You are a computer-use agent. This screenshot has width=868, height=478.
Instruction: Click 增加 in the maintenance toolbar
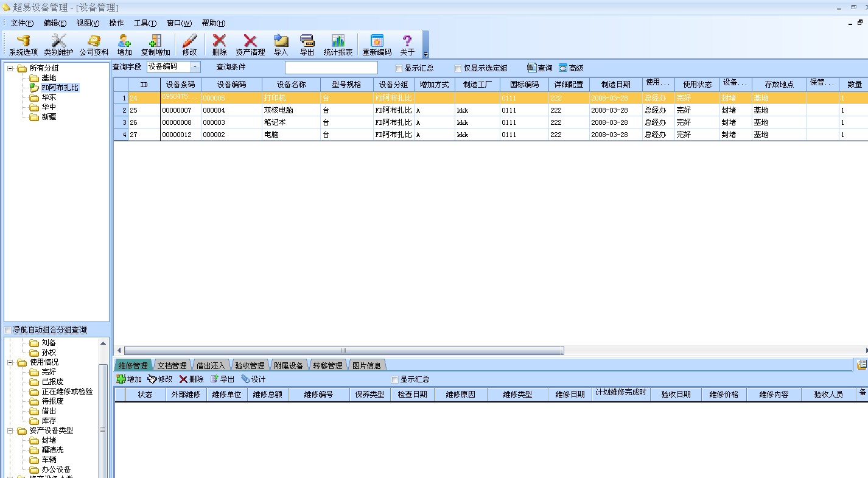coord(129,379)
